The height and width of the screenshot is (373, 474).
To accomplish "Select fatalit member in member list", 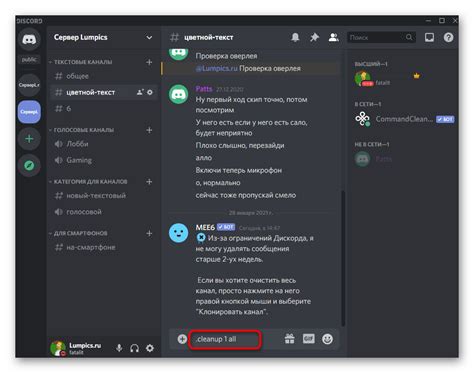I will pos(403,79).
